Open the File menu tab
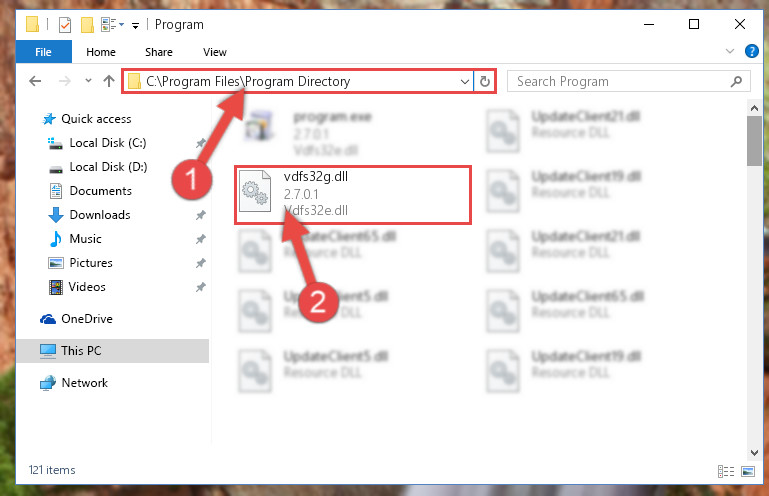The width and height of the screenshot is (769, 496). point(44,52)
